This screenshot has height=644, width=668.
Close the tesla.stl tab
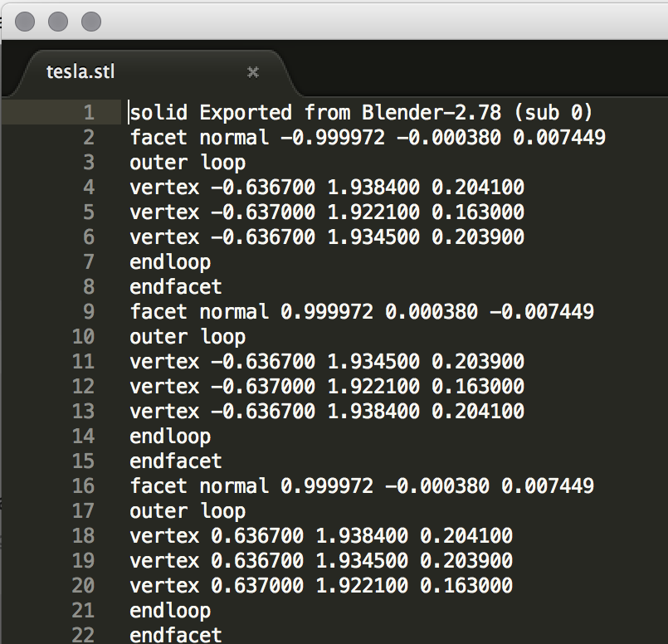coord(253,72)
